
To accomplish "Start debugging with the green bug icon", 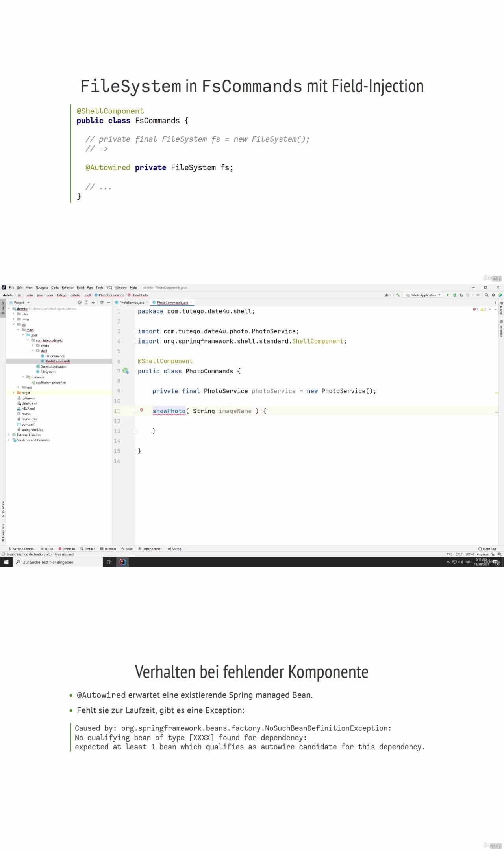I will pyautogui.click(x=454, y=295).
